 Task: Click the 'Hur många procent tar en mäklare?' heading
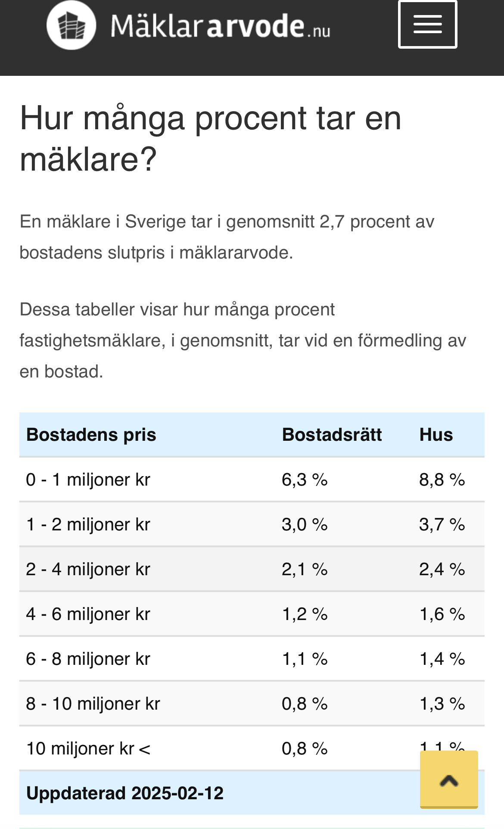click(210, 138)
